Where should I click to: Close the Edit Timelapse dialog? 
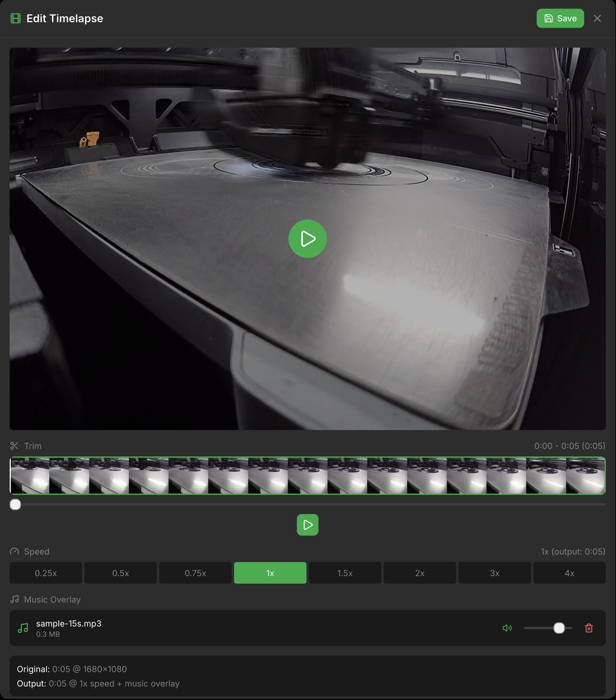point(597,18)
